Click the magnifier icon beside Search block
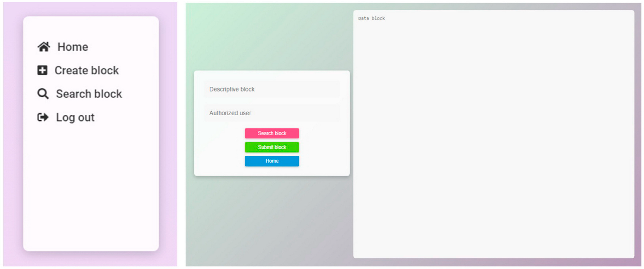 click(43, 94)
